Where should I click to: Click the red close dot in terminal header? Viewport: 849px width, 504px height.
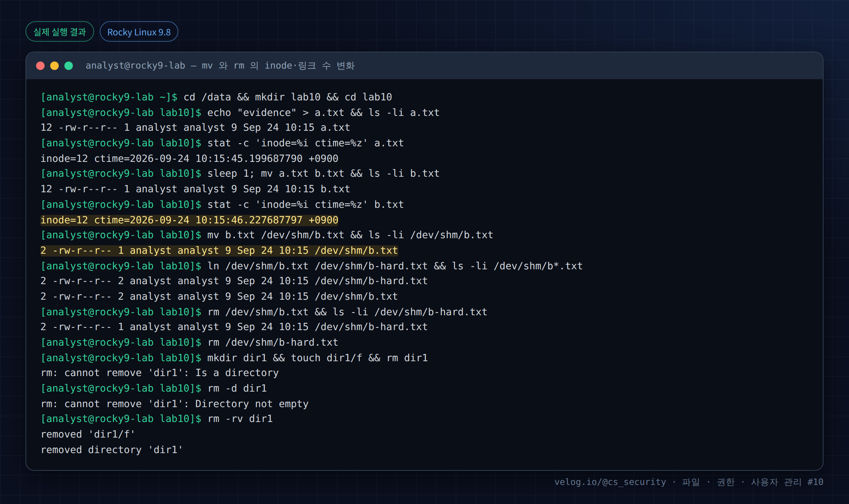40,66
